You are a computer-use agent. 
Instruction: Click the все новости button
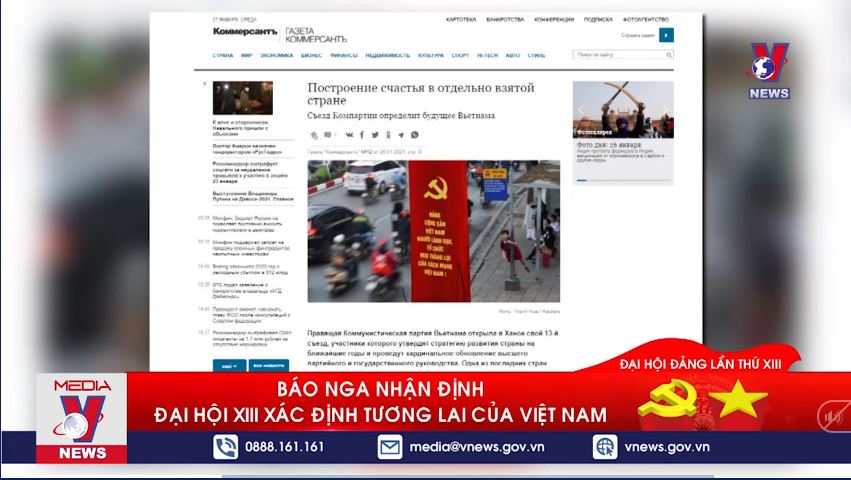coord(269,366)
